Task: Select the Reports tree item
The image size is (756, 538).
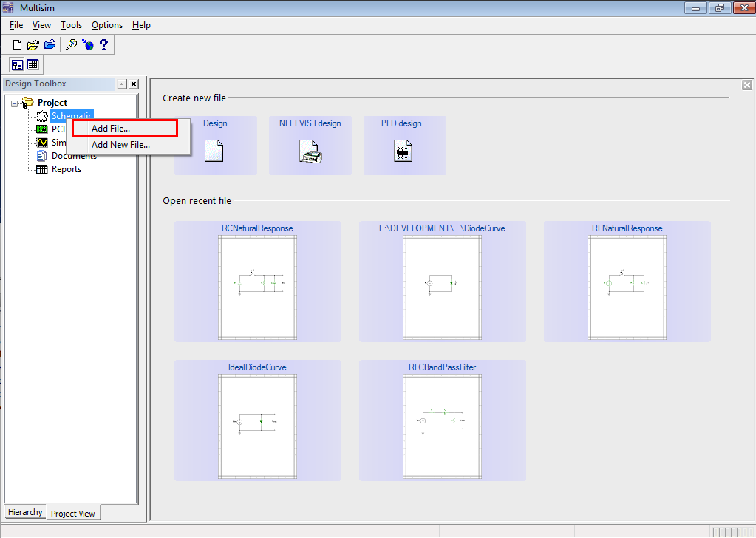Action: pos(67,169)
